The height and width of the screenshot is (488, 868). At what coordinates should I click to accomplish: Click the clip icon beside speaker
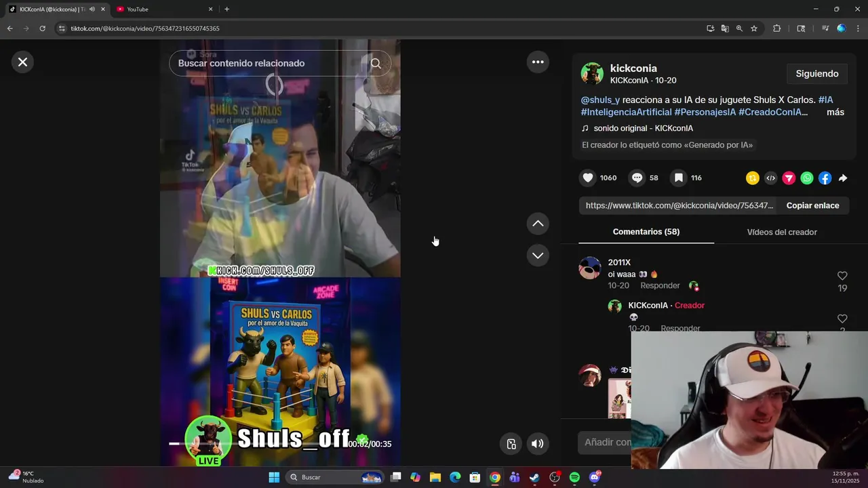(x=511, y=444)
